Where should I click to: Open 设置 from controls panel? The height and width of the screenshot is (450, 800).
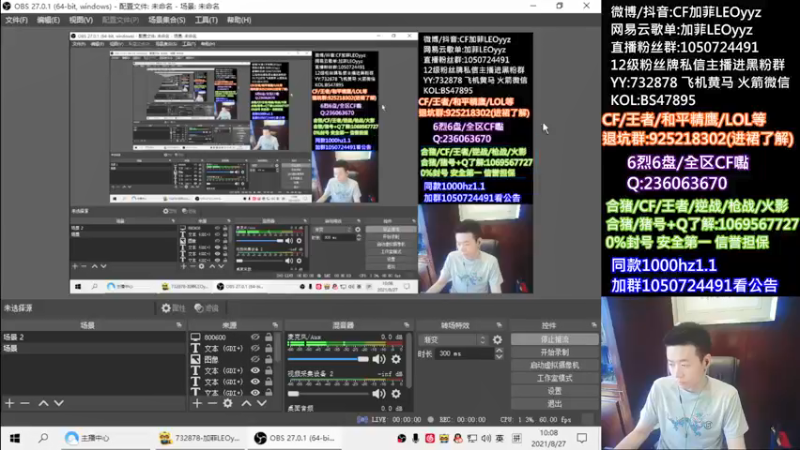(555, 391)
